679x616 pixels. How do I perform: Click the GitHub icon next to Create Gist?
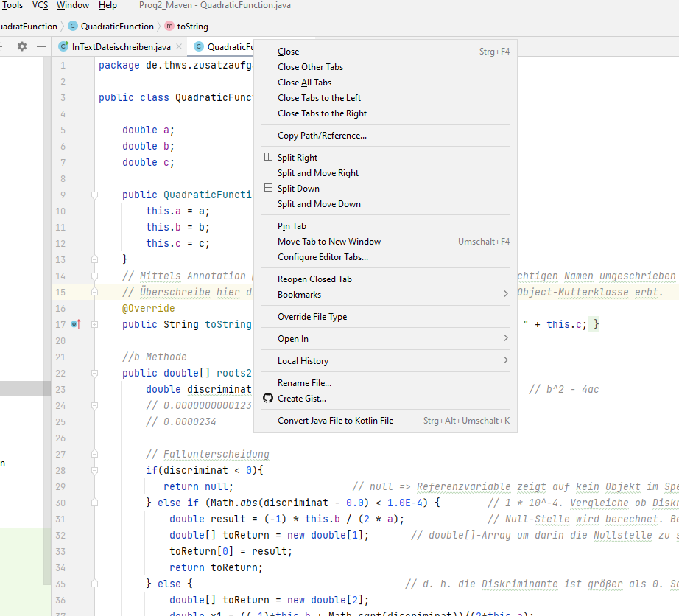(x=267, y=398)
